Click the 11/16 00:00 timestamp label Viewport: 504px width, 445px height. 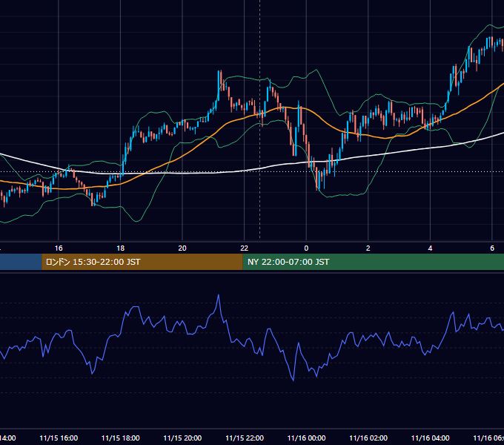point(306,438)
